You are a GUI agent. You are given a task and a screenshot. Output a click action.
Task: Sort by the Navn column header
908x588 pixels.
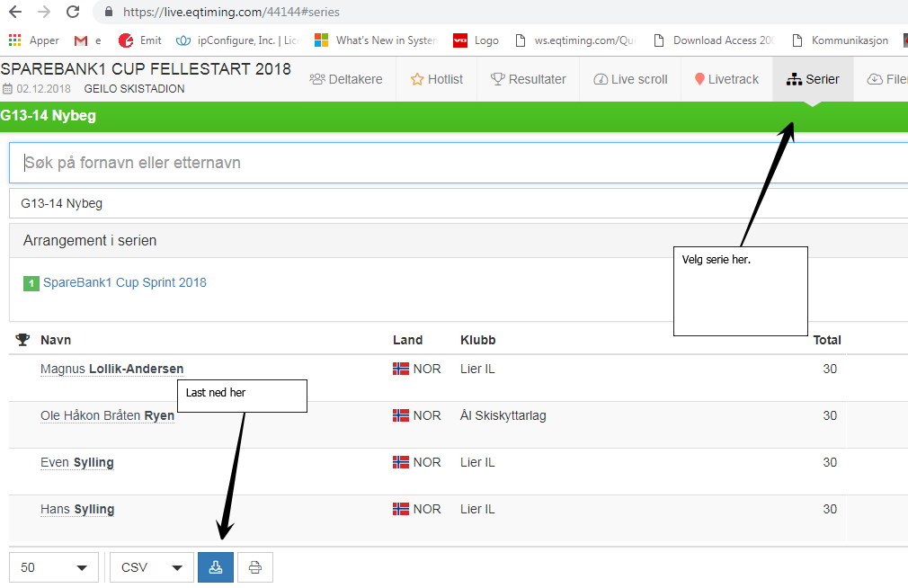pyautogui.click(x=56, y=340)
